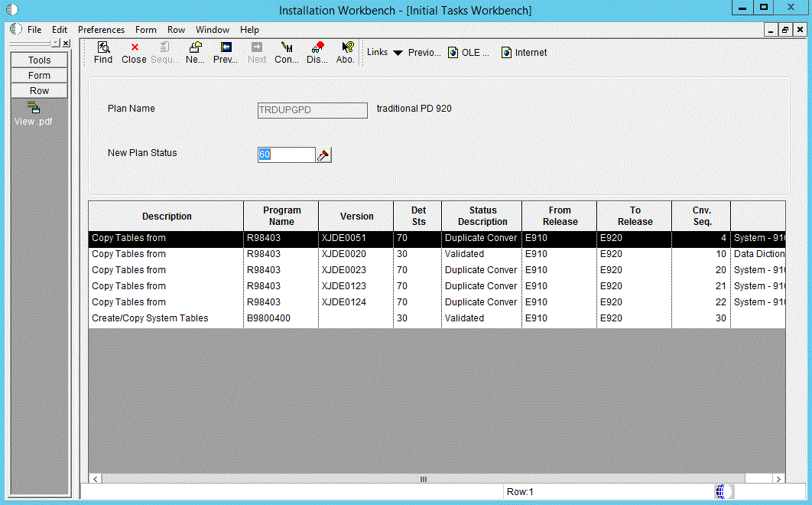This screenshot has height=505, width=812.
Task: Expand the Links dropdown arrow
Action: click(x=398, y=53)
